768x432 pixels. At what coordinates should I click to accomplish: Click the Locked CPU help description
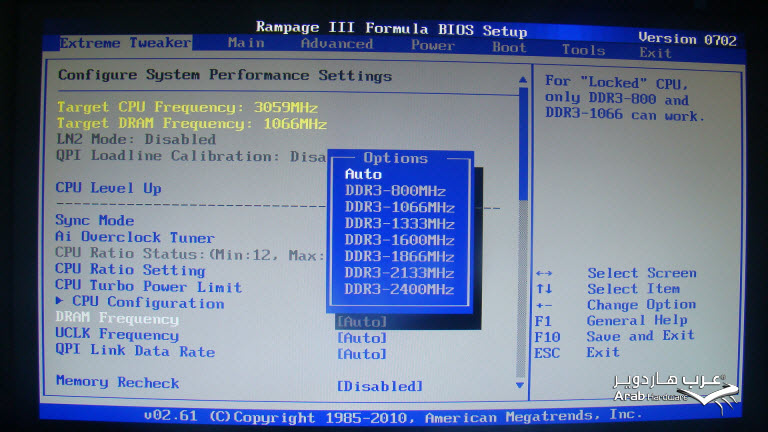pos(624,98)
